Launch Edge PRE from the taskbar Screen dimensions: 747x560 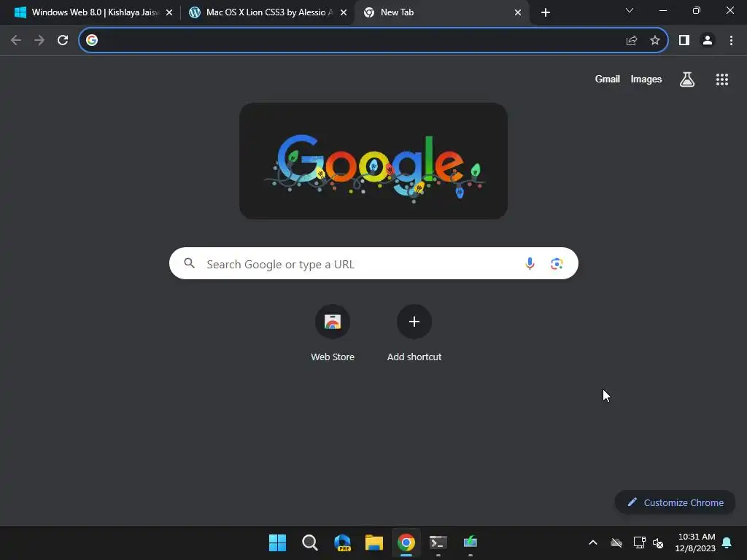(342, 542)
